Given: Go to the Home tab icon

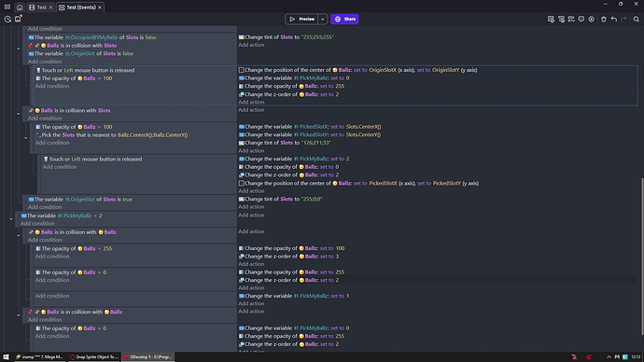Looking at the screenshot, I should (20, 7).
